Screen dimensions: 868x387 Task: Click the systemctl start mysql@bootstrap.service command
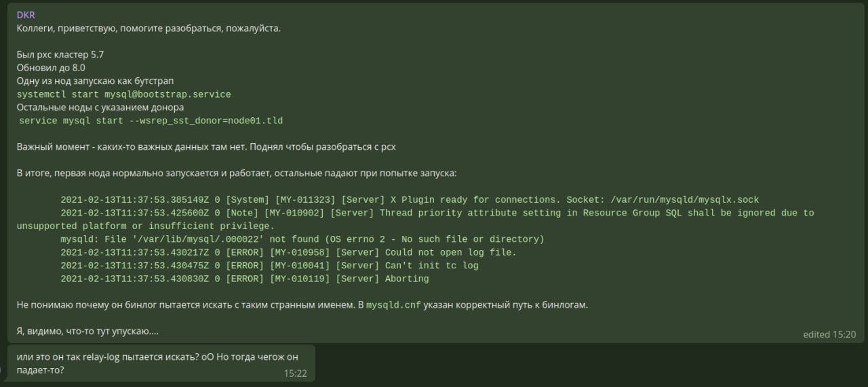(x=124, y=94)
